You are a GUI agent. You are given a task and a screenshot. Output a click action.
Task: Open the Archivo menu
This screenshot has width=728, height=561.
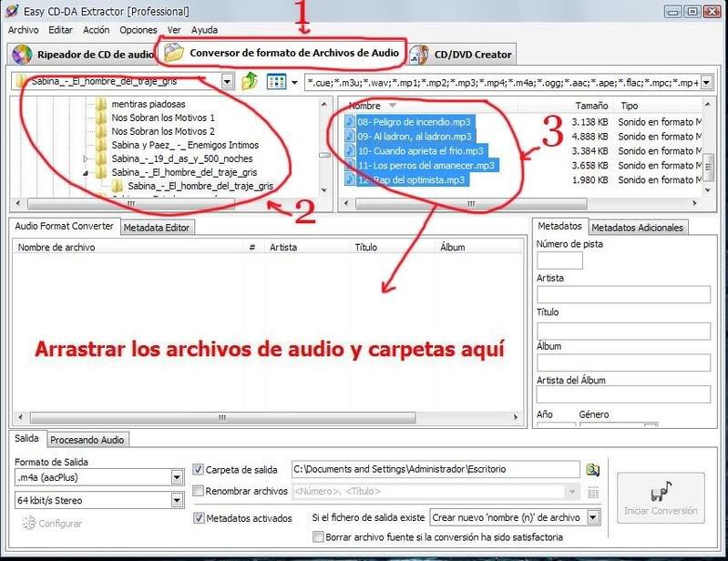point(23,30)
